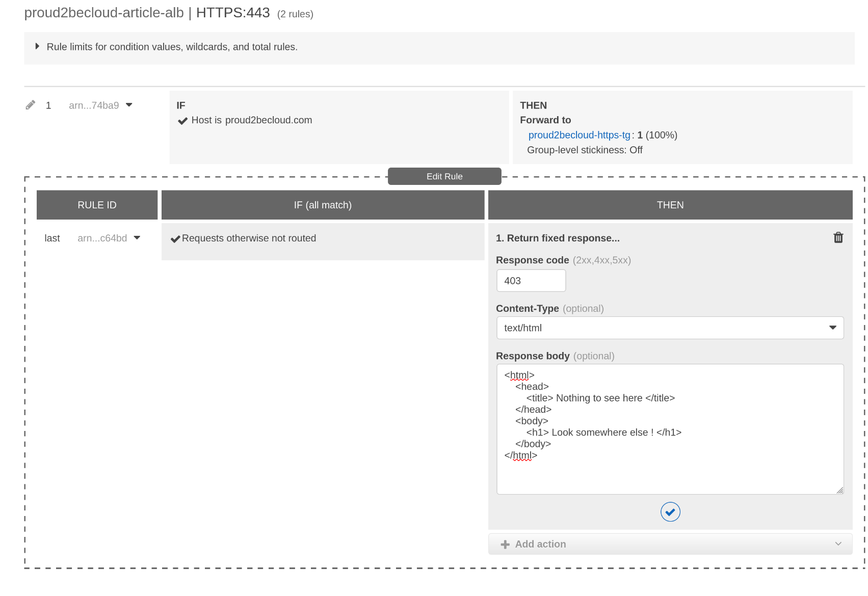
Task: Click the pencil edit icon for rule 1
Action: [31, 105]
